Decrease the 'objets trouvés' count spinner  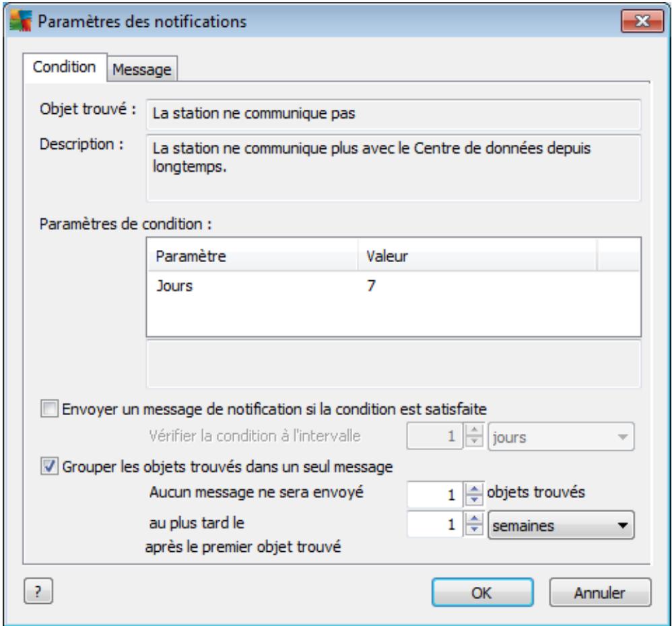pyautogui.click(x=474, y=501)
